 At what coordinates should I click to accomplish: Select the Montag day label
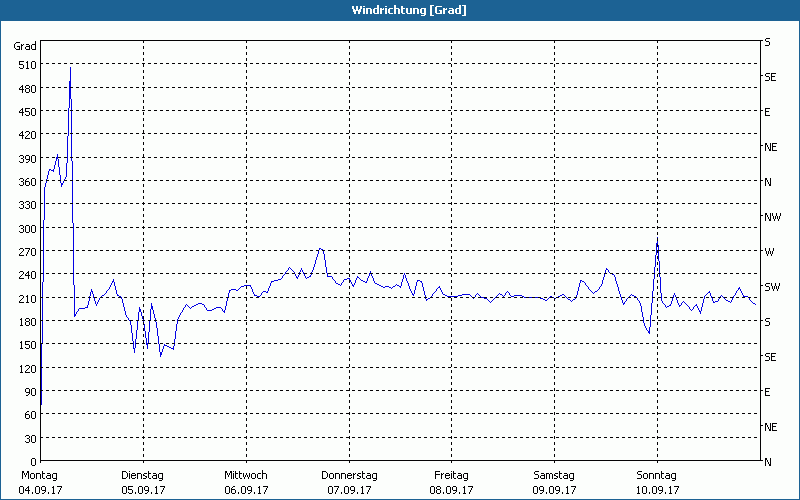click(x=39, y=476)
